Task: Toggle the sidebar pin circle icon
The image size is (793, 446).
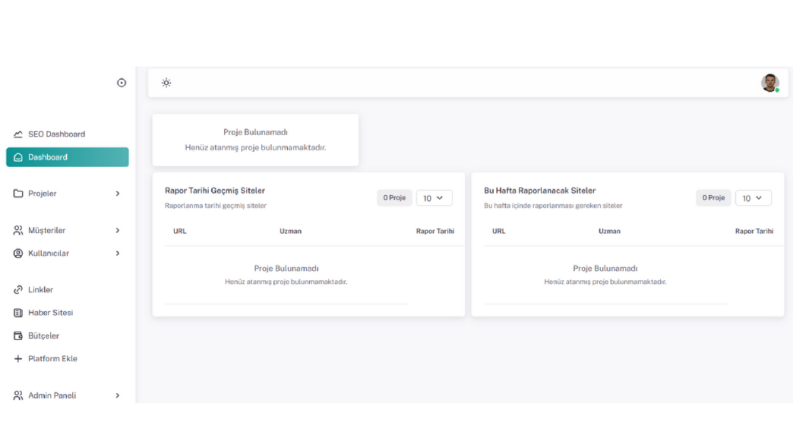Action: (x=121, y=82)
